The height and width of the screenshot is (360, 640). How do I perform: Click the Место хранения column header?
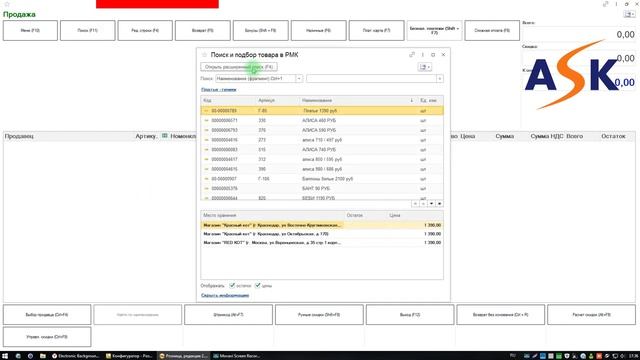click(272, 215)
